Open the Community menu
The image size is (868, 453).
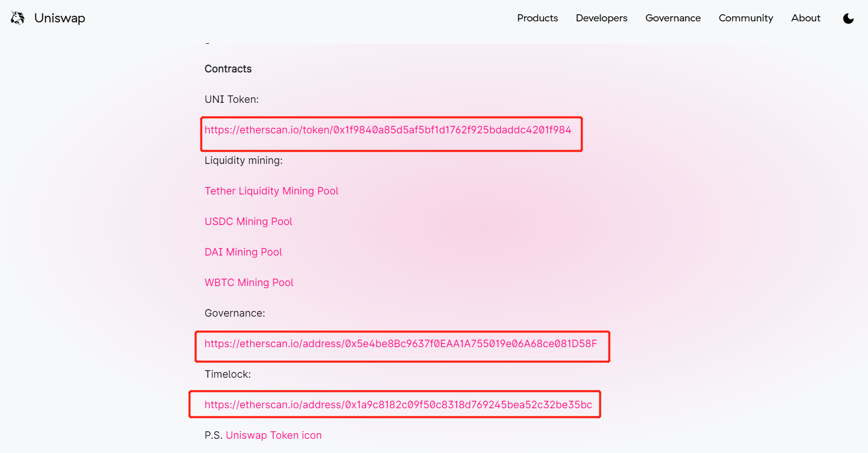click(746, 18)
